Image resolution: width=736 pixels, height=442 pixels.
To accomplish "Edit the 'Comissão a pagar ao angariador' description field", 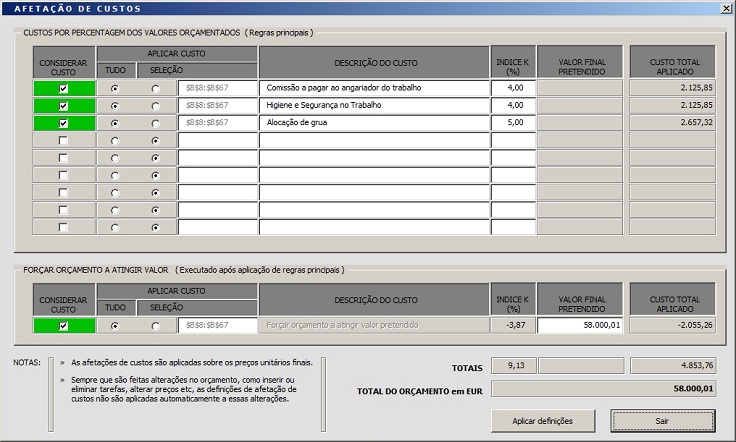I will (374, 88).
